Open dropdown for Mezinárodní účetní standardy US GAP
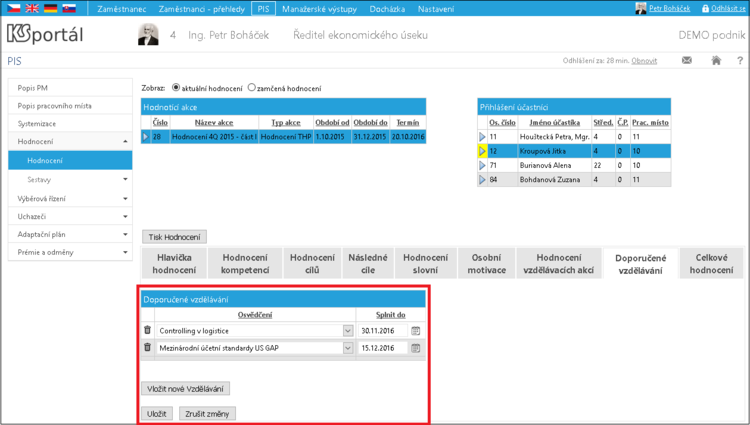 tap(348, 348)
